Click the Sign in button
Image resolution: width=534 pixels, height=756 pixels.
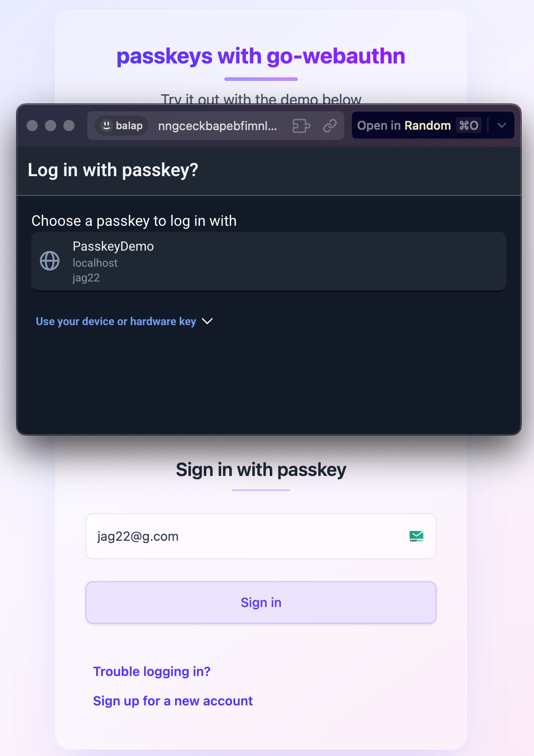pos(261,602)
